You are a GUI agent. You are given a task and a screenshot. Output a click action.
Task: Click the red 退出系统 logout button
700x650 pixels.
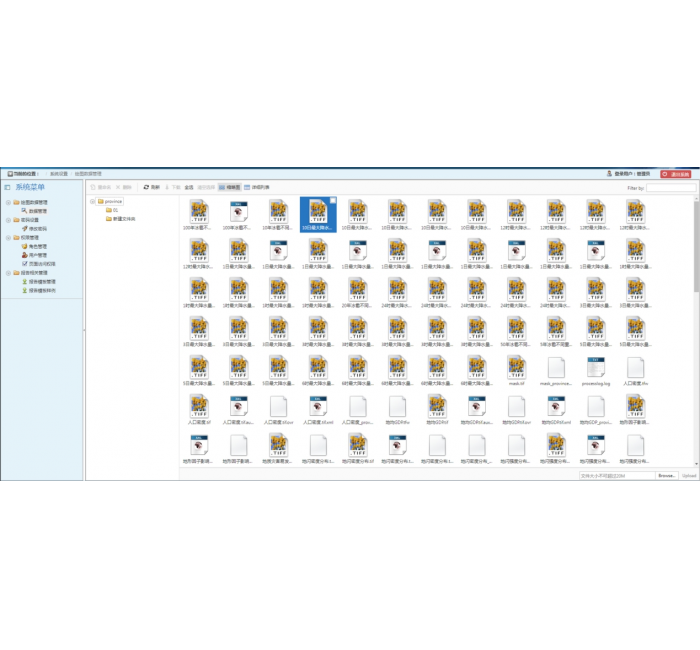tap(677, 174)
